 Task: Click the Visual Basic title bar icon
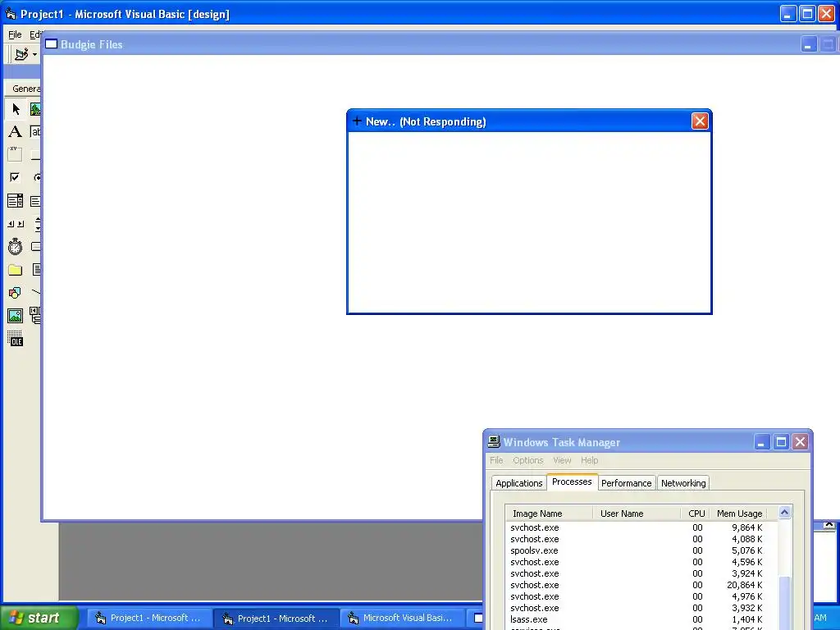pyautogui.click(x=10, y=14)
